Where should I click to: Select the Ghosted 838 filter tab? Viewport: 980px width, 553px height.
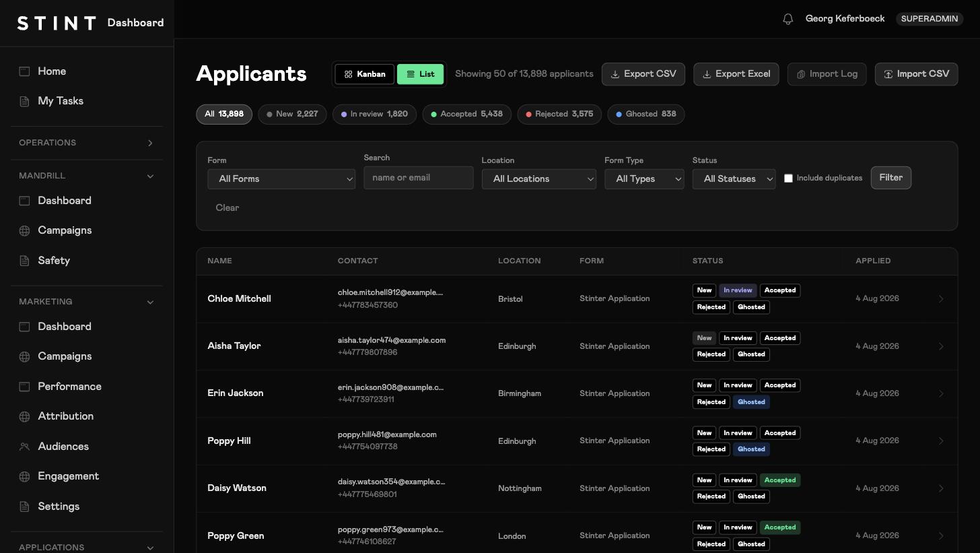[x=646, y=115]
